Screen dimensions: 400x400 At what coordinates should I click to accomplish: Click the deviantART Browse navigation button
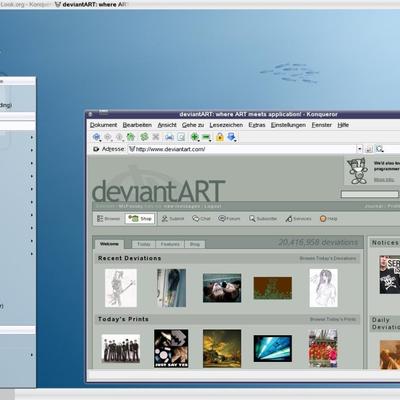108,219
